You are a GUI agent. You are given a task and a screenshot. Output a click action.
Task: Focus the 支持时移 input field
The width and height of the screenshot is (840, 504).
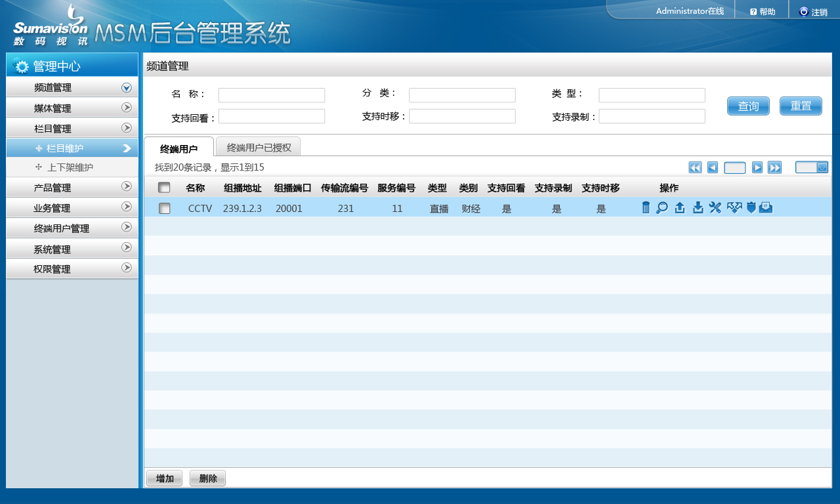pyautogui.click(x=462, y=116)
